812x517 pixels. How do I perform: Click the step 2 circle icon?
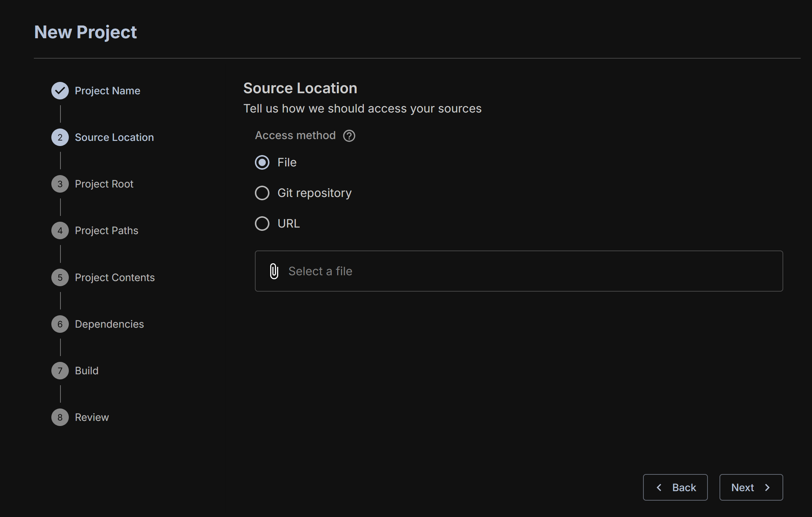(x=60, y=137)
